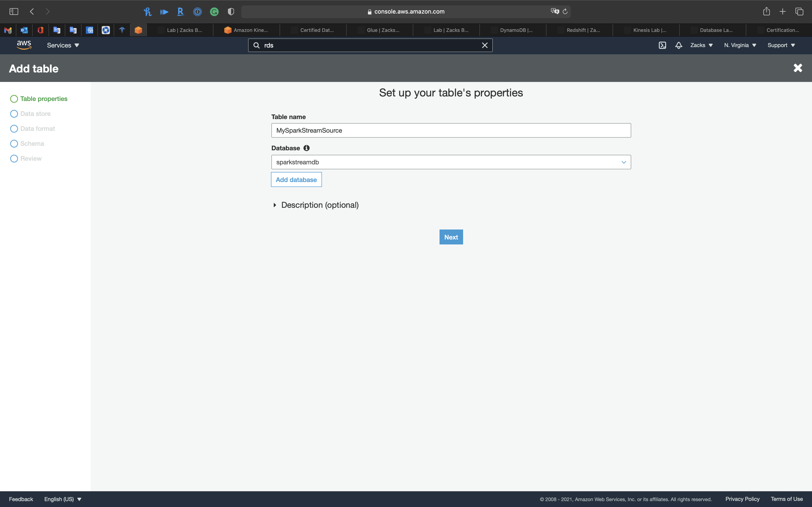Select the Review step circle
This screenshot has height=507, width=812.
(14, 159)
